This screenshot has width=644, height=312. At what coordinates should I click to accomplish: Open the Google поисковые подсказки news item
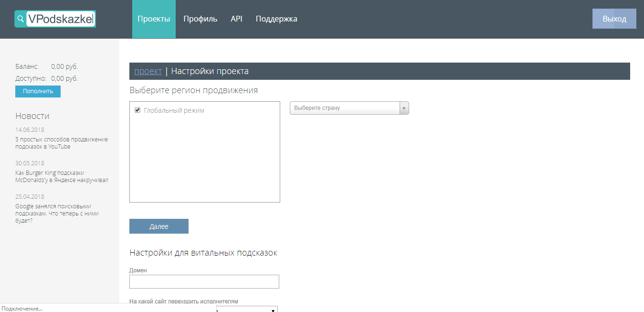coord(57,214)
